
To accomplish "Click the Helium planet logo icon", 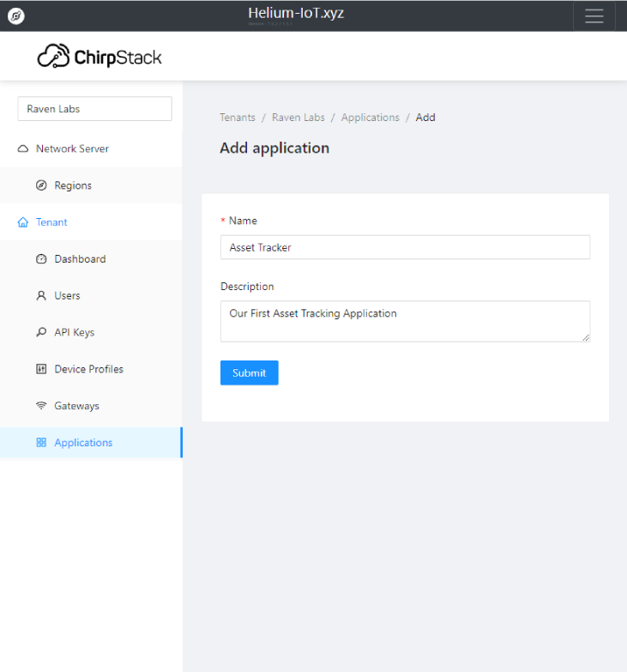I will [x=16, y=16].
